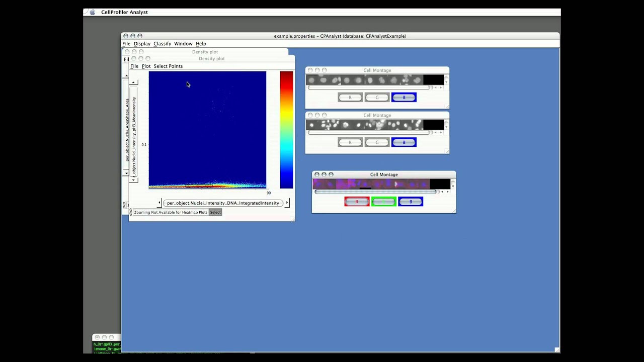Click 'Zooming Not Available for Heatmap Plots' text
Image resolution: width=644 pixels, height=362 pixels.
(x=171, y=212)
